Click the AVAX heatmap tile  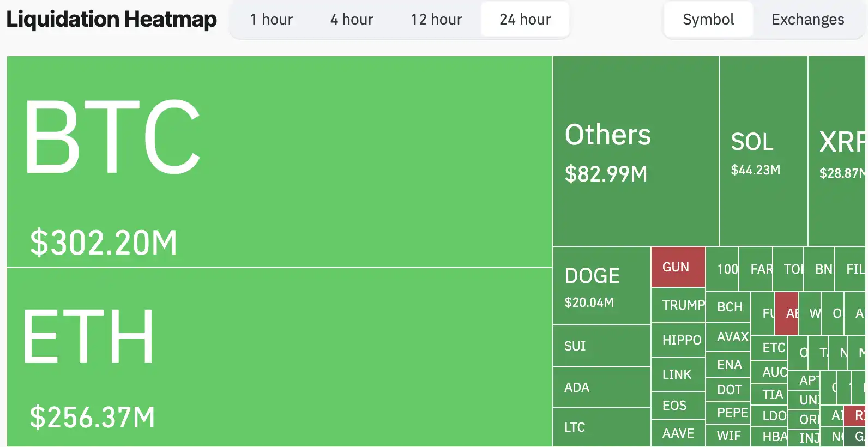tap(728, 337)
